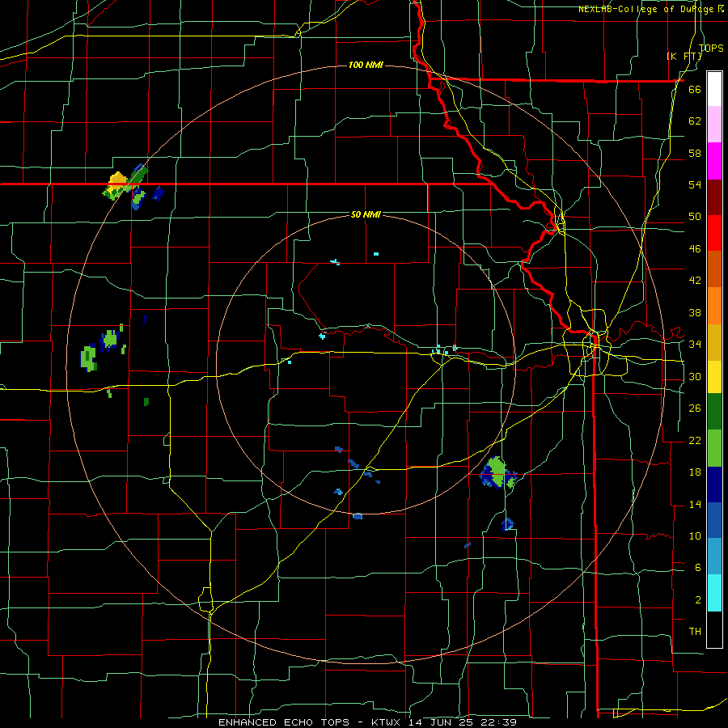Click the 50 NMI range ring label
The image size is (728, 728).
click(x=366, y=214)
